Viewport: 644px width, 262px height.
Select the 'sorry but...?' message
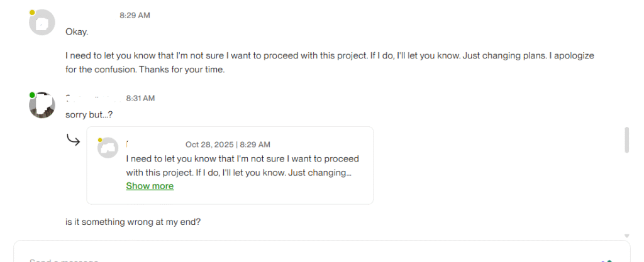(x=89, y=114)
